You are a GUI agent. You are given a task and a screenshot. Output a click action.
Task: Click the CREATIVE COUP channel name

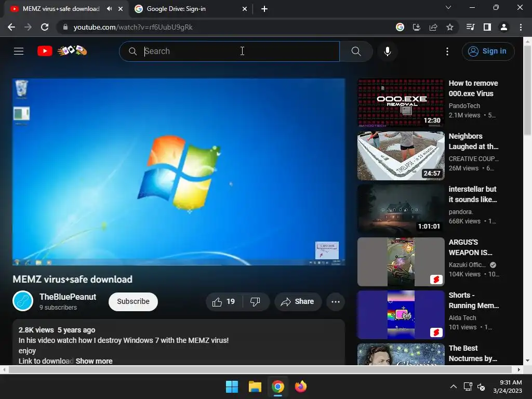[x=474, y=159]
